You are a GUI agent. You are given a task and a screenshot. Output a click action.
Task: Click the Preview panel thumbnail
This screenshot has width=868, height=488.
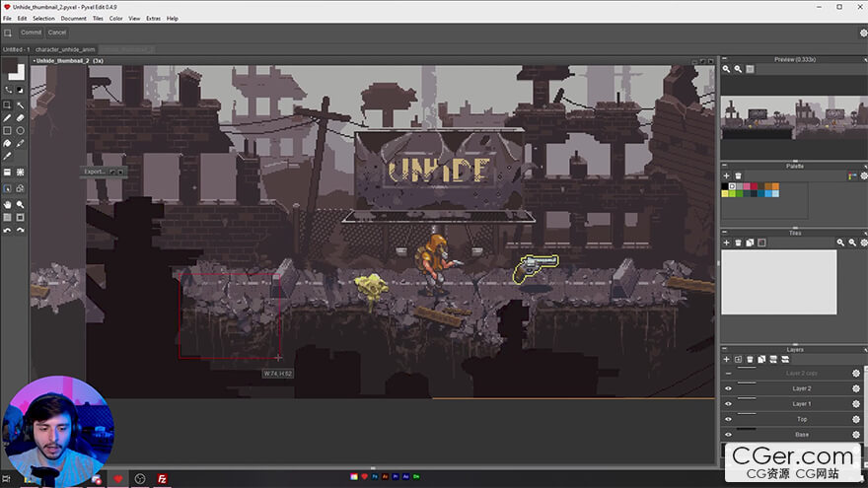click(x=794, y=118)
